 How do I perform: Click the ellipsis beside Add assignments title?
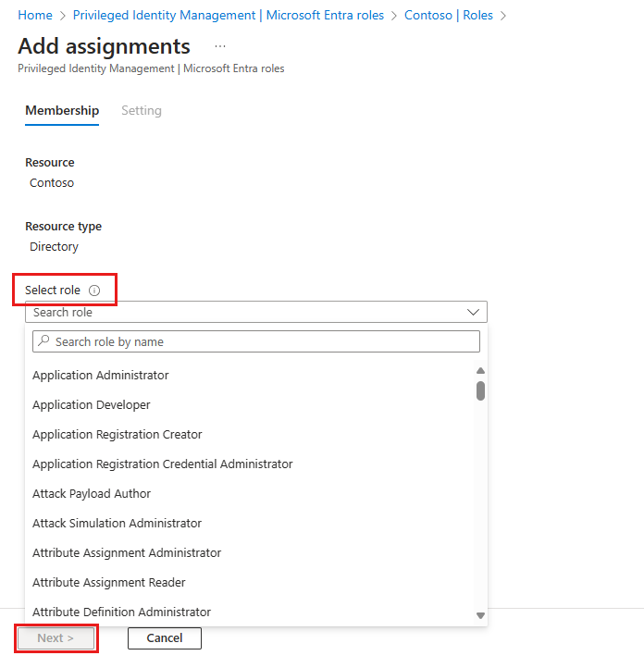(x=220, y=46)
